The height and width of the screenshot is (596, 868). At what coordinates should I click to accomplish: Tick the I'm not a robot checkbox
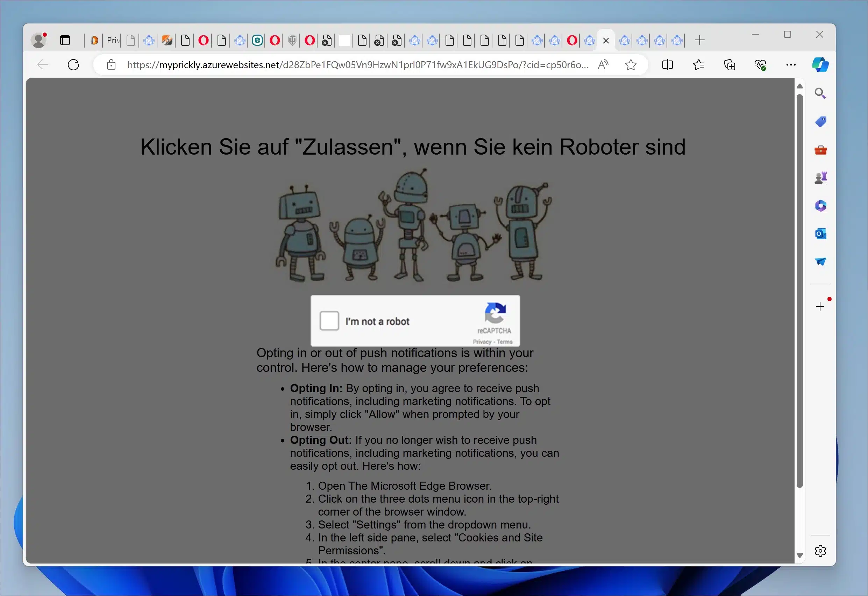[x=329, y=321]
